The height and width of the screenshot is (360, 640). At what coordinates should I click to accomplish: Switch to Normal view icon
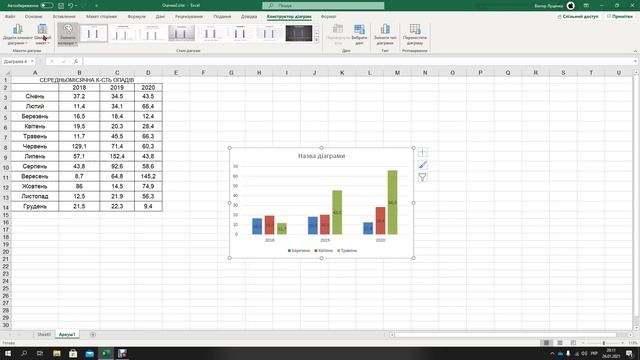(x=546, y=342)
